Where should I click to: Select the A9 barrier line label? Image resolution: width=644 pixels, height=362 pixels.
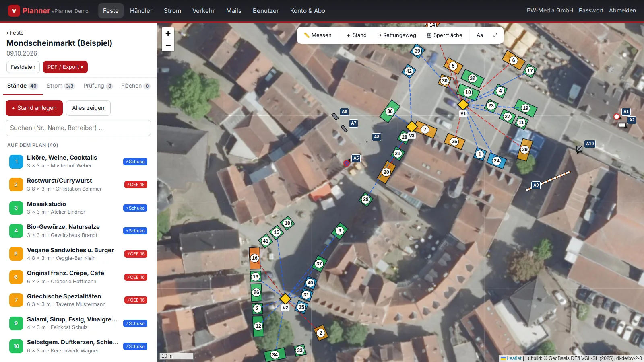point(536,185)
